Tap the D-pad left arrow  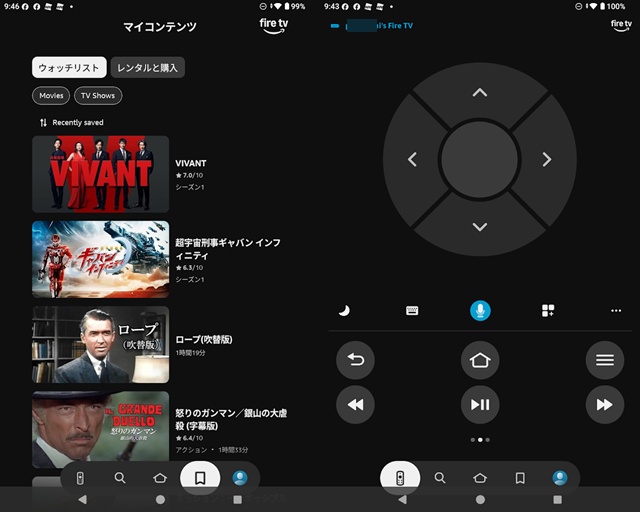[x=413, y=159]
